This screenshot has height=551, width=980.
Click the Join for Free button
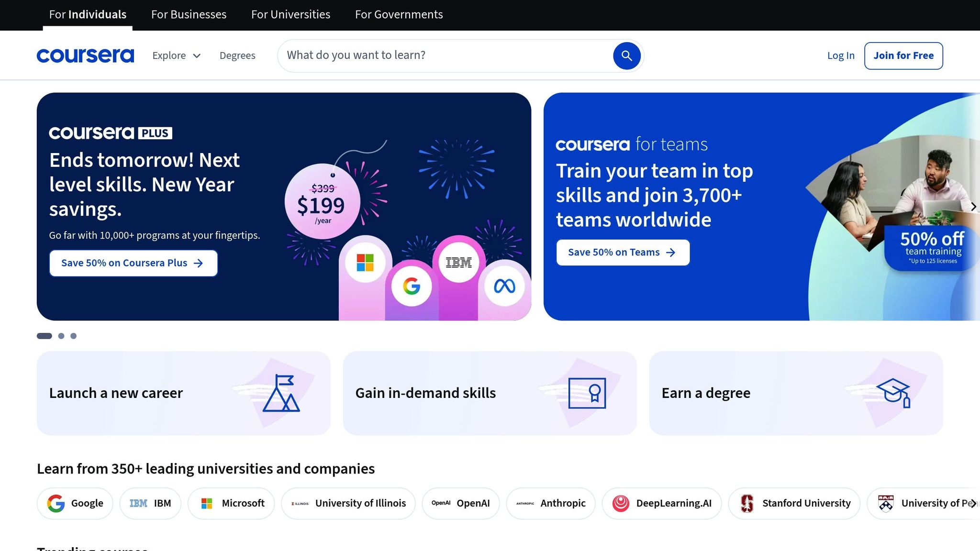903,55
